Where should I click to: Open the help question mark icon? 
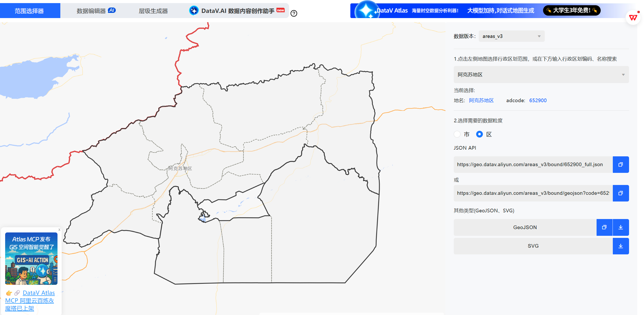coord(294,13)
